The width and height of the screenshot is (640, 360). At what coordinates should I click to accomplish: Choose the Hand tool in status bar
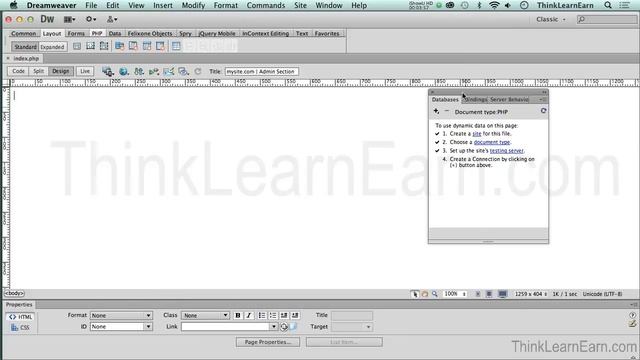pos(425,294)
